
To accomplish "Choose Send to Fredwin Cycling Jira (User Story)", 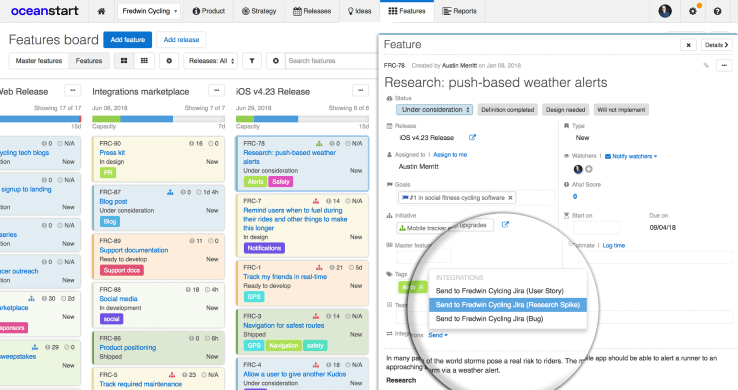I will (508, 291).
